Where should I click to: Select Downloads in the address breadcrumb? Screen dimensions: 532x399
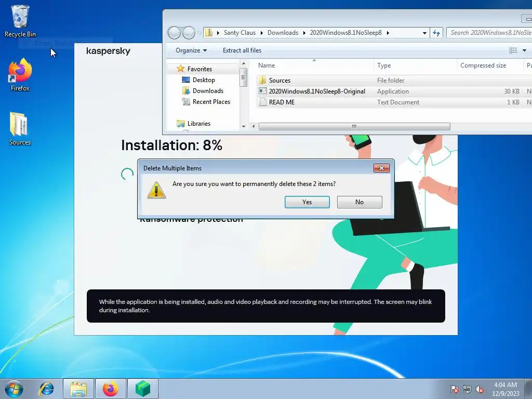[x=283, y=33]
